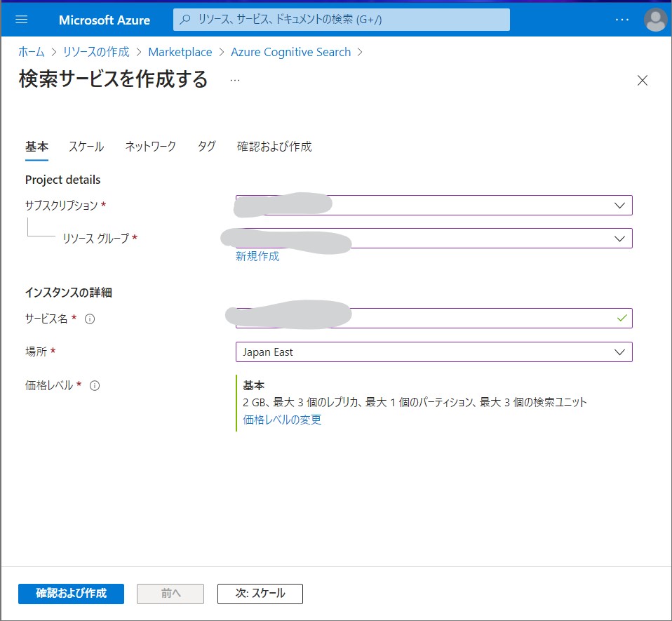Switch to the スケール tab

(x=86, y=147)
